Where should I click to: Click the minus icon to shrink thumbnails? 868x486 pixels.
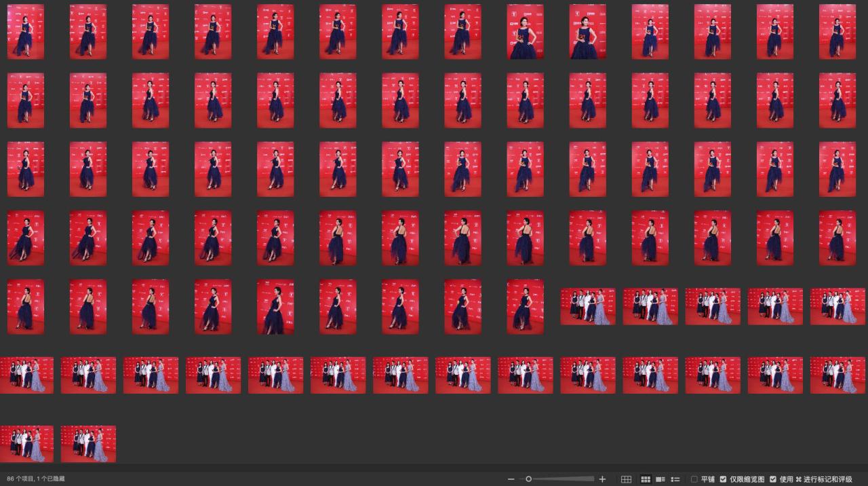511,479
